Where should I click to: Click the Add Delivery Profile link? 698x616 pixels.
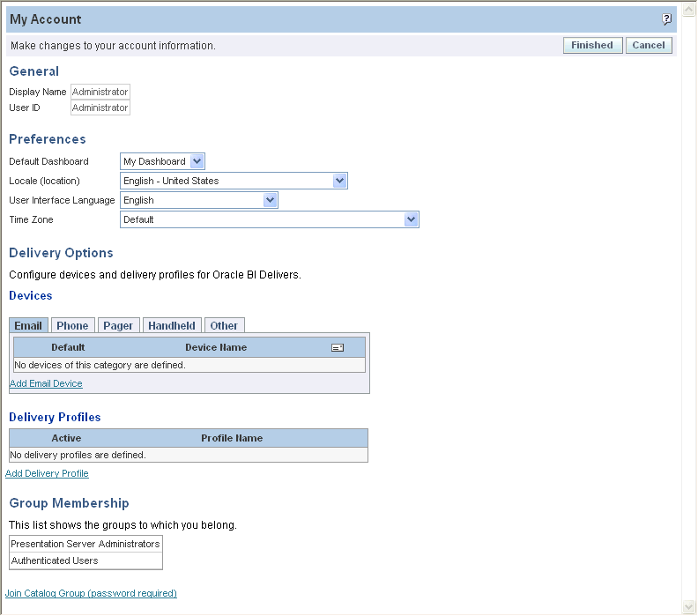[x=47, y=473]
